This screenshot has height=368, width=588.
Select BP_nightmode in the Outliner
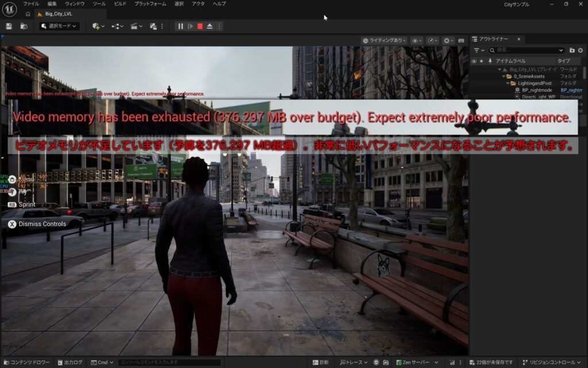(x=537, y=90)
